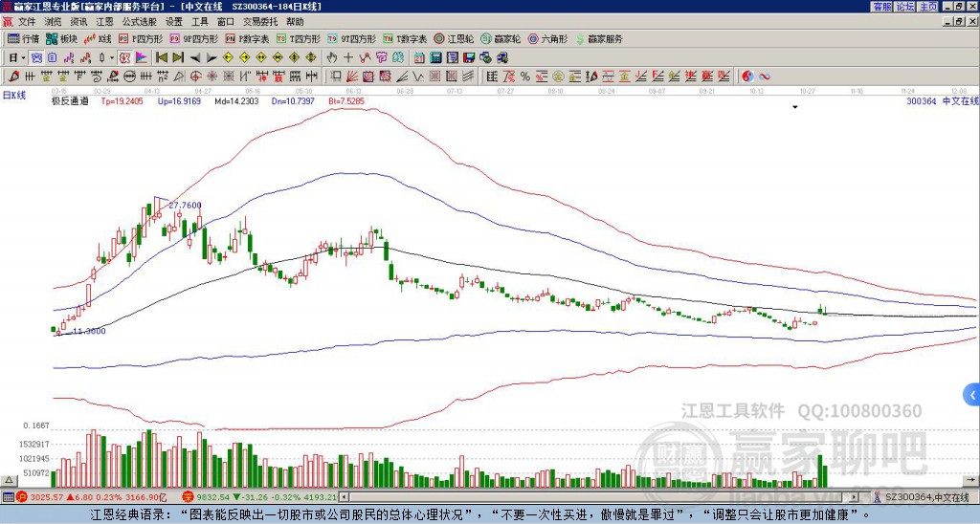Click the calendar 21 icon

click(419, 58)
